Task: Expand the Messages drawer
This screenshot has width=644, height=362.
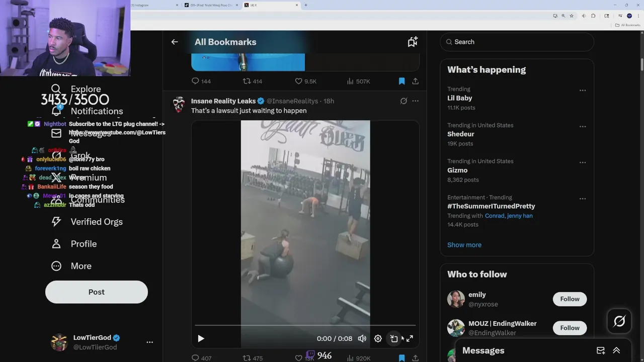Action: click(616, 350)
